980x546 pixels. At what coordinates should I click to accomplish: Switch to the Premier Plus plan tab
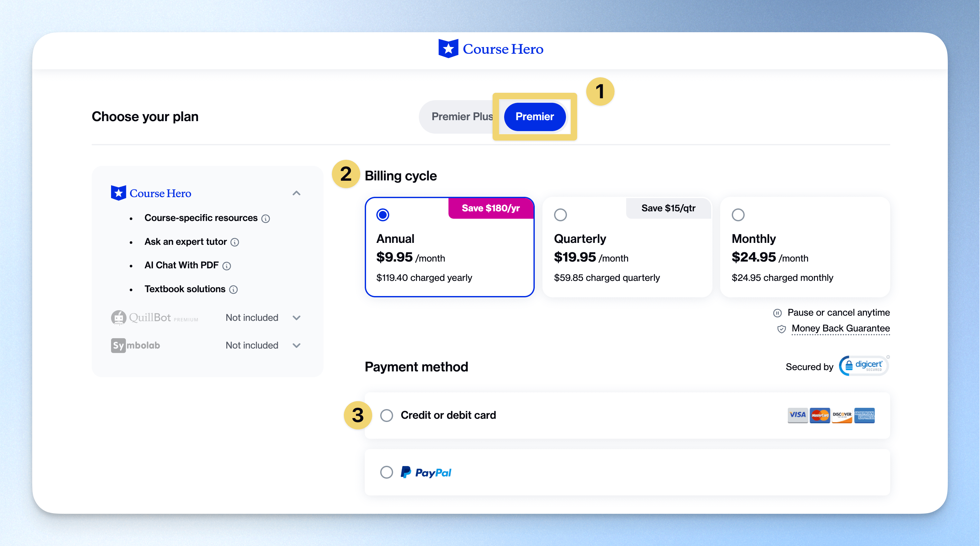(x=462, y=117)
